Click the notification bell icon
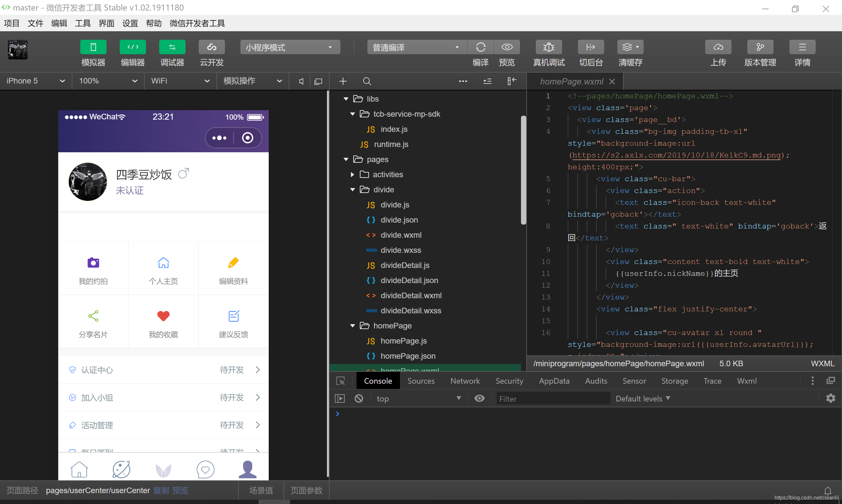Viewport: 842px width, 504px height. tap(828, 491)
